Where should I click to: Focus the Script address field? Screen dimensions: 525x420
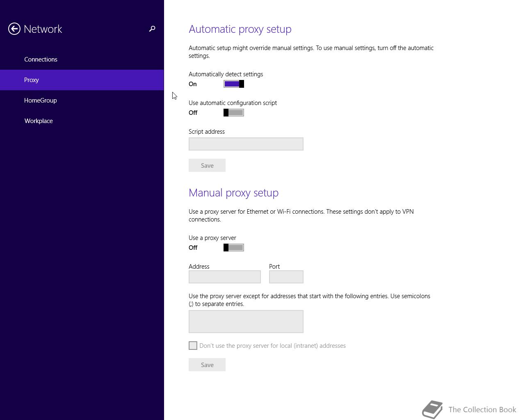tap(246, 144)
